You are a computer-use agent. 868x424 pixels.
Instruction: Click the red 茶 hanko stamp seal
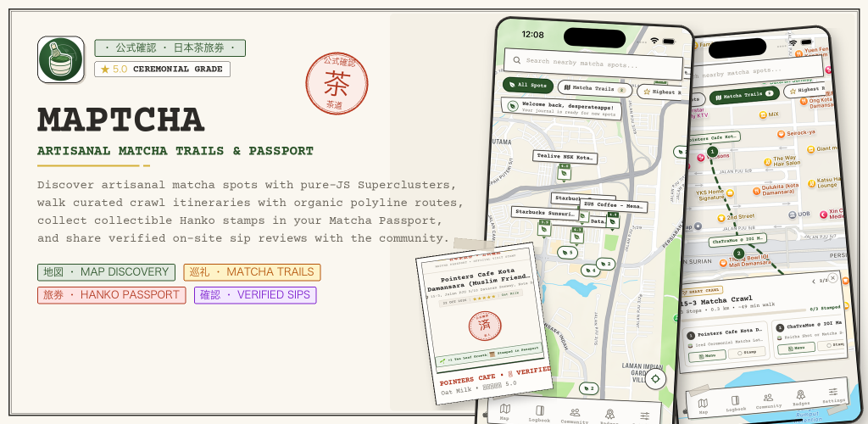click(x=337, y=84)
